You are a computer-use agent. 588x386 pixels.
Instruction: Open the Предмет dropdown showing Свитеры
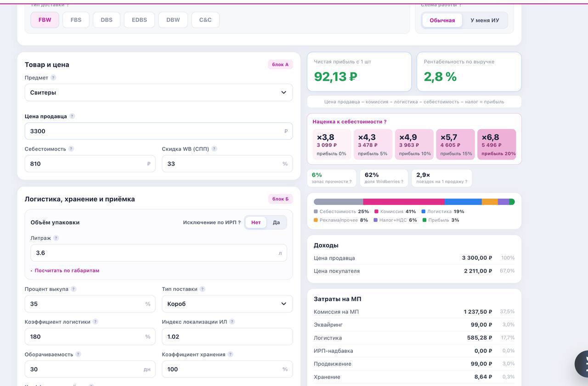pyautogui.click(x=158, y=92)
